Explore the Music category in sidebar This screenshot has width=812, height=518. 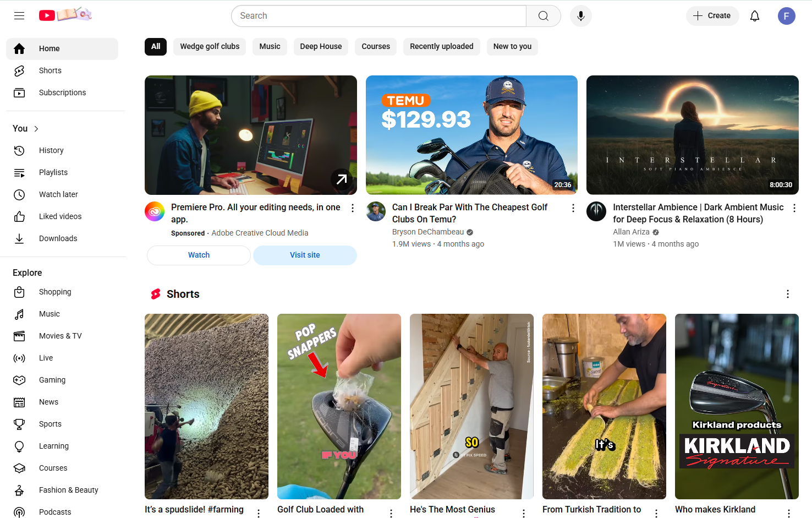[x=62, y=314]
